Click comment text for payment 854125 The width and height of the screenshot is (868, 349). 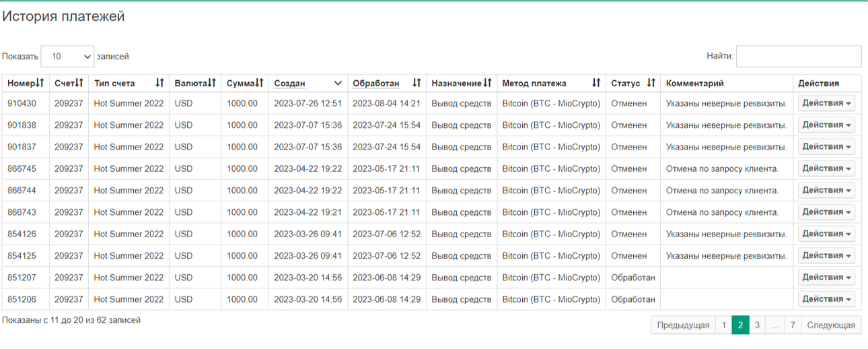(726, 255)
